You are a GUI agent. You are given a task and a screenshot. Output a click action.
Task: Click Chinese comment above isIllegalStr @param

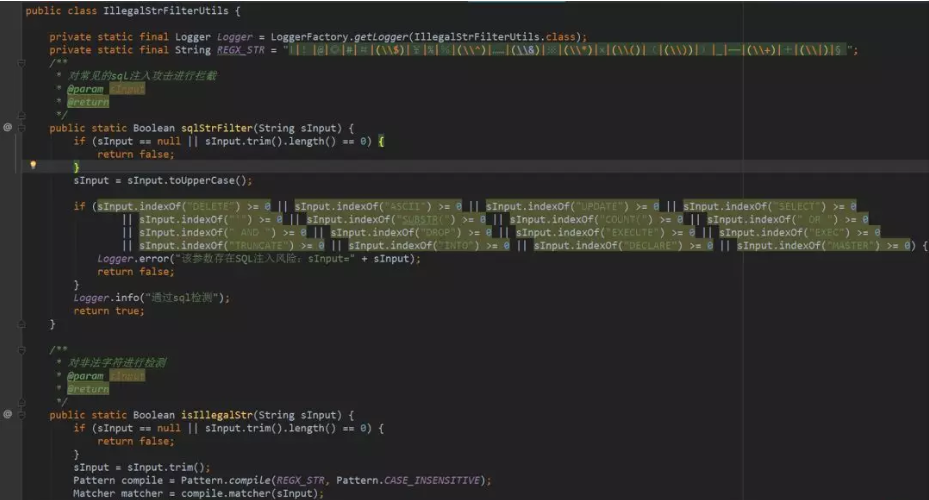(117, 363)
